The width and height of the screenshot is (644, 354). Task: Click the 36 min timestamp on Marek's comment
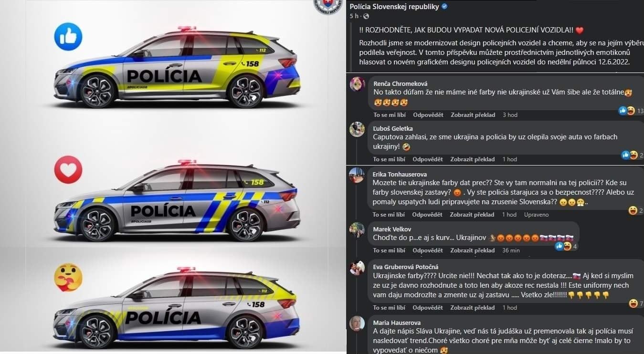coord(511,250)
